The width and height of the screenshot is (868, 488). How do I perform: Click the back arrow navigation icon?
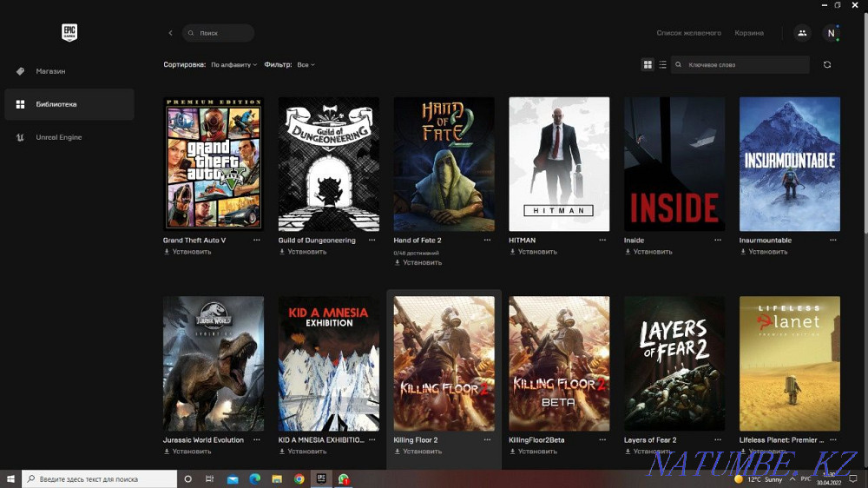(x=170, y=33)
